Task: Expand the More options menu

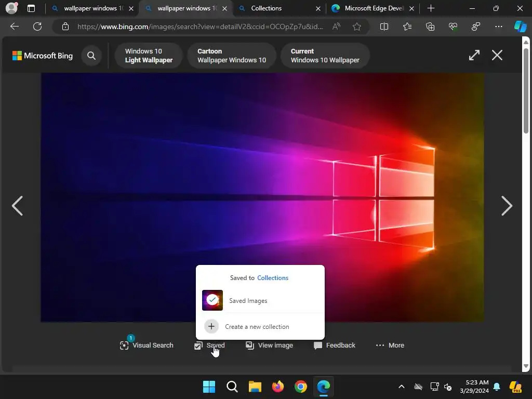Action: [x=390, y=345]
